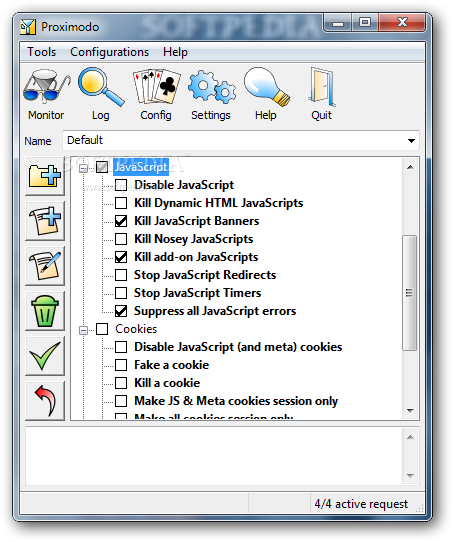Close the Proximodo window
The height and width of the screenshot is (542, 453).
[x=402, y=23]
